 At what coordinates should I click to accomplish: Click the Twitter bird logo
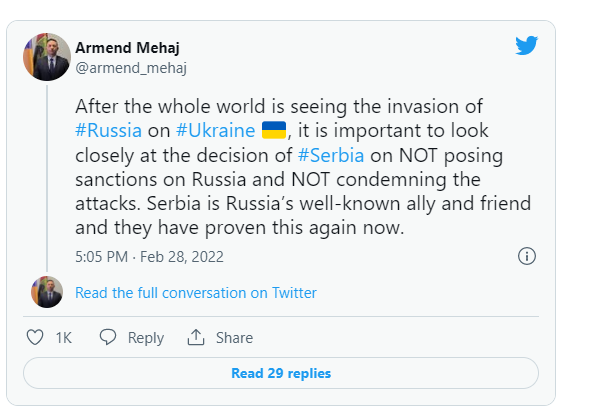[526, 46]
